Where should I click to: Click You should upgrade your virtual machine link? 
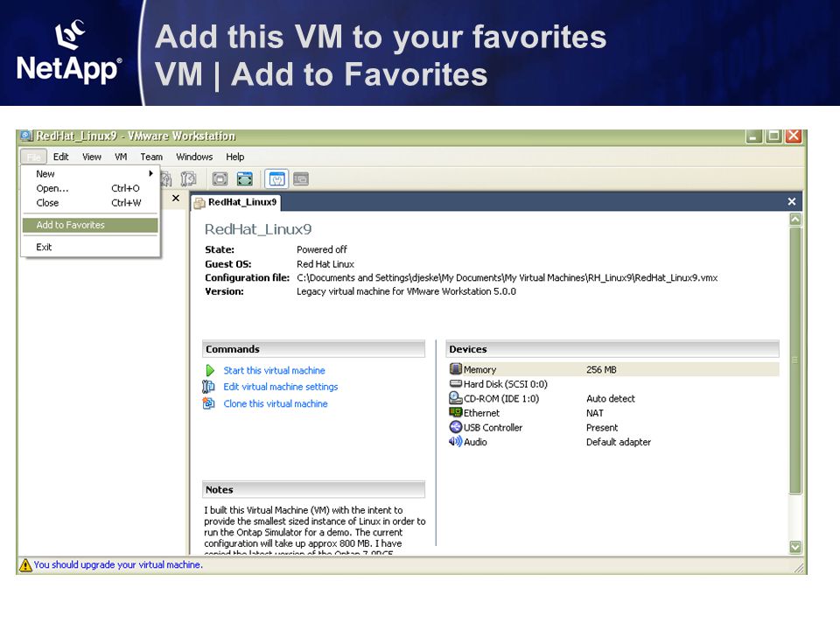point(118,564)
